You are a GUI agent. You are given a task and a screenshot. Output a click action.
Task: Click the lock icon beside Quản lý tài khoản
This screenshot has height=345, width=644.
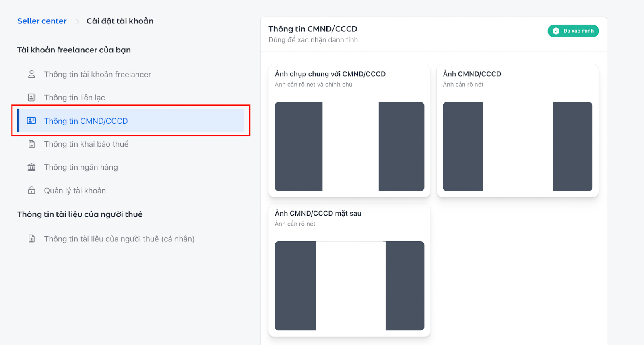(31, 190)
